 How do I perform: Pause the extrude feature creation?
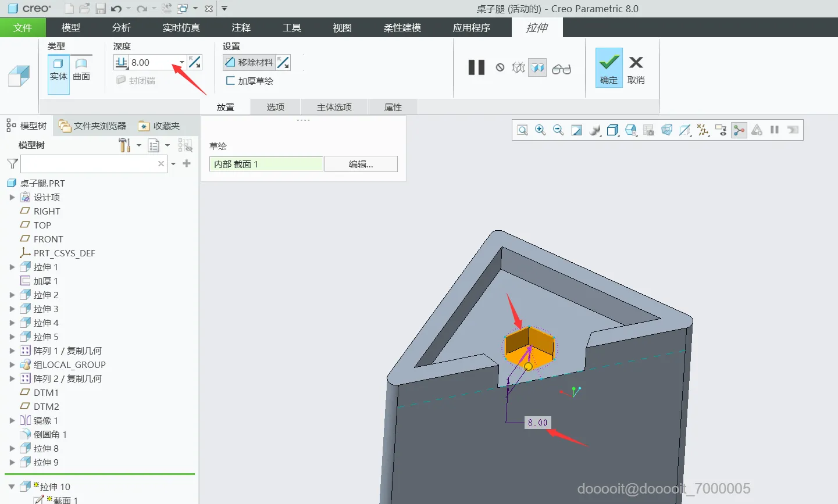point(476,67)
